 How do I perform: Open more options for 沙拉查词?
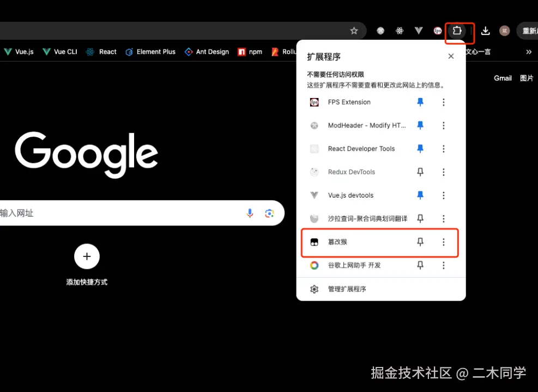click(443, 219)
